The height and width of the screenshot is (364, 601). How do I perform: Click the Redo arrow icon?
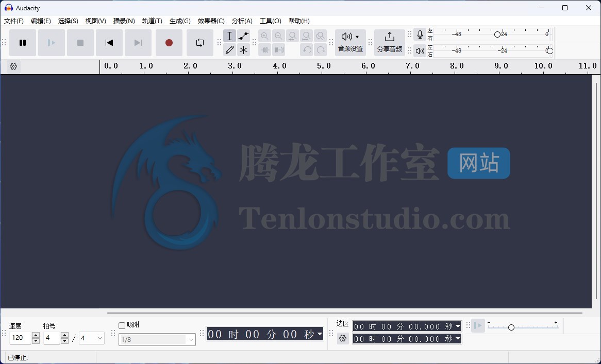coord(321,50)
